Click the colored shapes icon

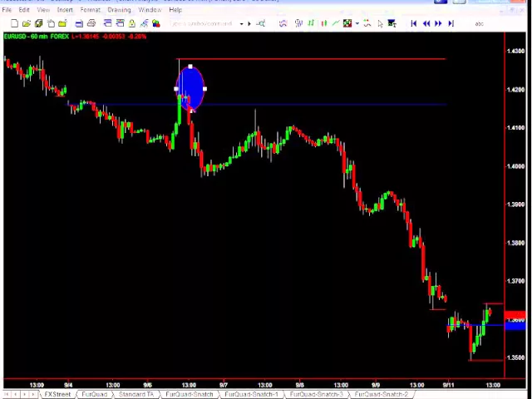click(156, 23)
